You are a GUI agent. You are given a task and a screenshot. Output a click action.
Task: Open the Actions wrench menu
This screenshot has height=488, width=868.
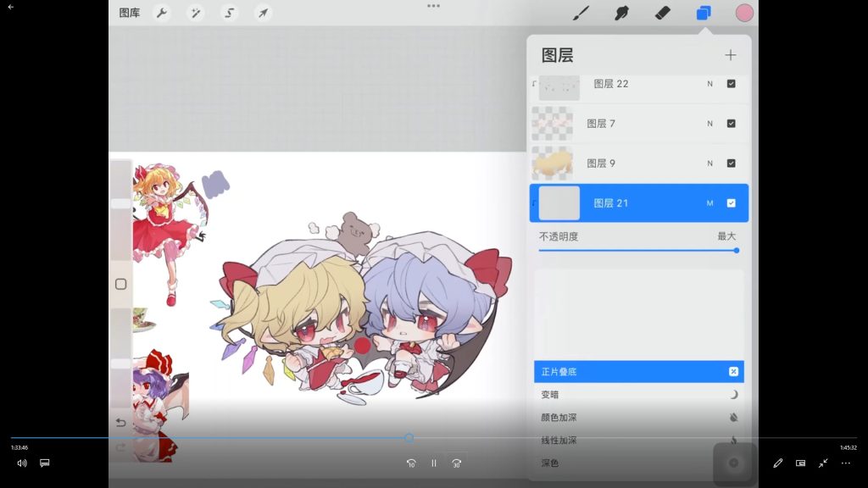pyautogui.click(x=160, y=13)
